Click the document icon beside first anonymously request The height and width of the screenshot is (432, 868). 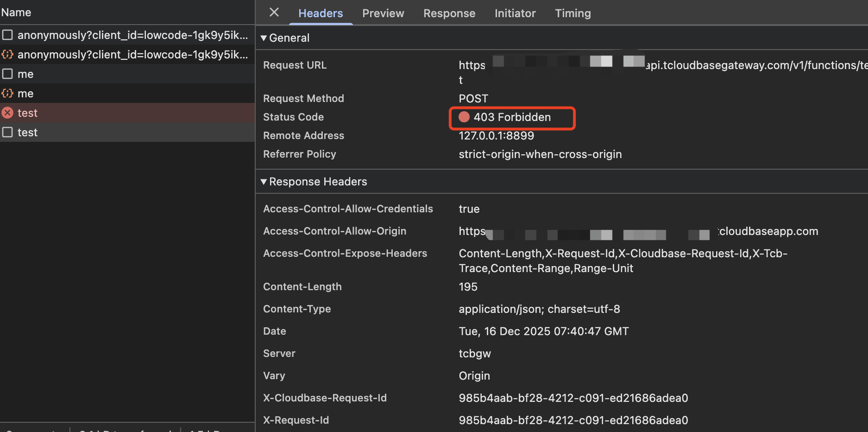pos(7,35)
